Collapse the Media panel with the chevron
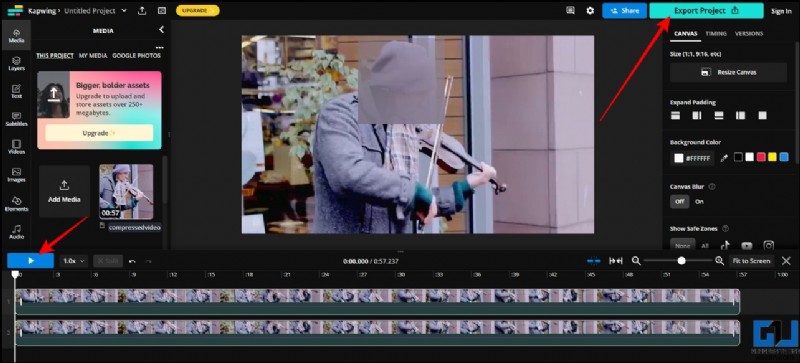The image size is (800, 363). point(161,30)
